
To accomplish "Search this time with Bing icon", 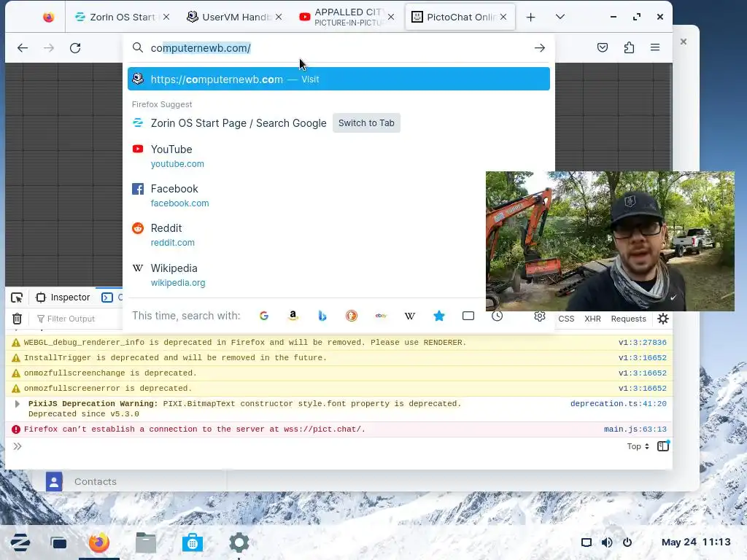I will (322, 316).
